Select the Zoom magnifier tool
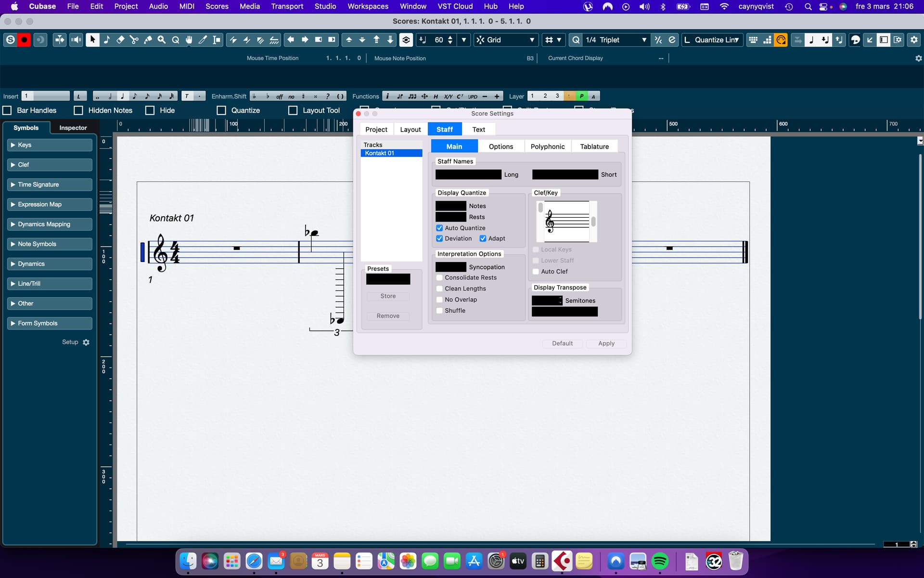The width and height of the screenshot is (924, 578). tap(162, 40)
